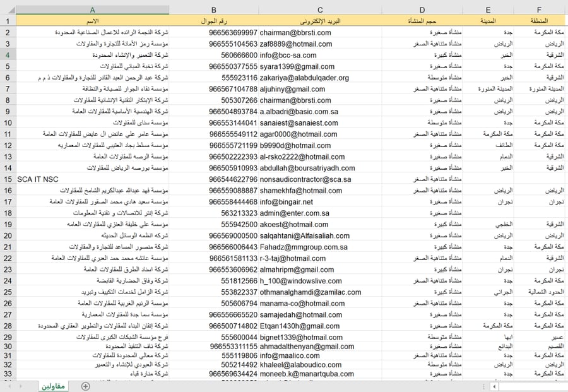The image size is (568, 392).
Task: Select cell with almahripm@gmail.com
Action: pyautogui.click(x=320, y=270)
